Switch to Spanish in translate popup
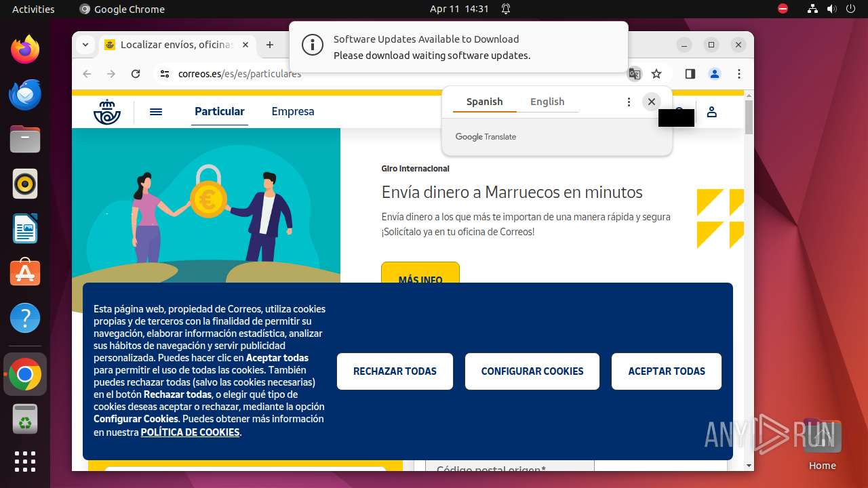Screen dimensions: 868x488 coord(484,102)
